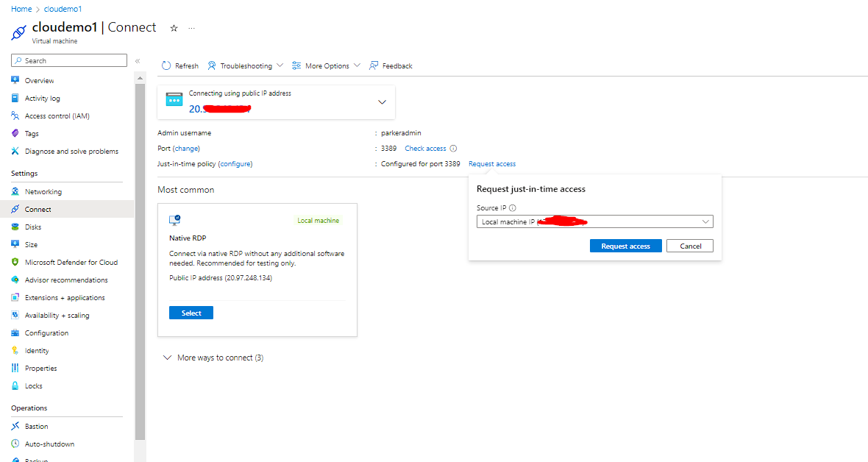Click the Auto-shutdown clock icon
Viewport: 868px width, 462px height.
pyautogui.click(x=15, y=444)
